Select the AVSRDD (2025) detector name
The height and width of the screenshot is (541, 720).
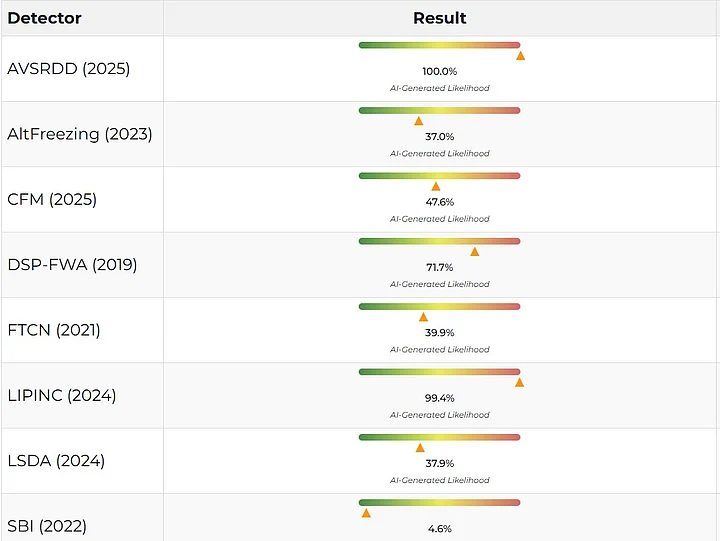pos(68,69)
